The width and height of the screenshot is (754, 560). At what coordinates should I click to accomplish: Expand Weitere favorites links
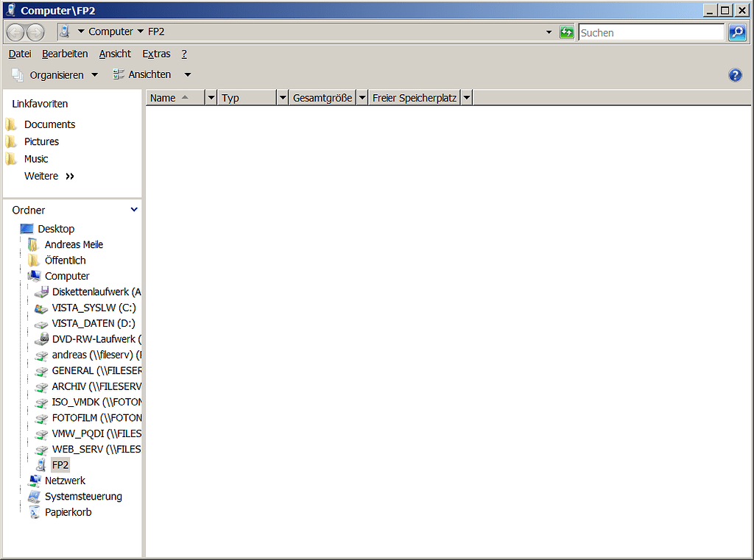(49, 176)
